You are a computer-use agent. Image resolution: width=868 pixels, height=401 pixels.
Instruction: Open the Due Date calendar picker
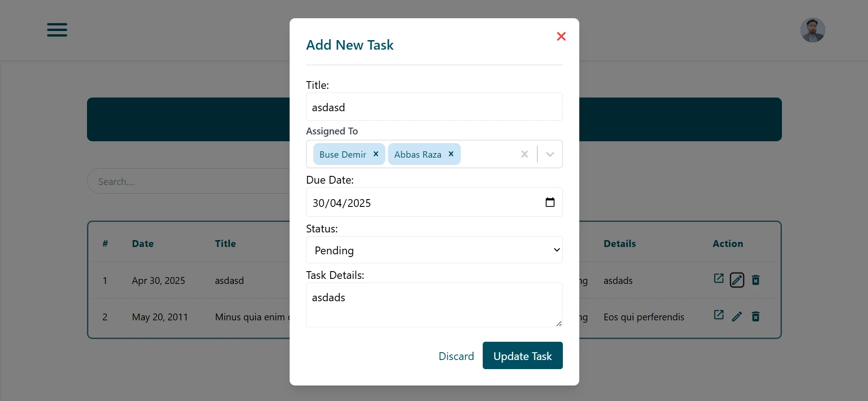click(550, 202)
